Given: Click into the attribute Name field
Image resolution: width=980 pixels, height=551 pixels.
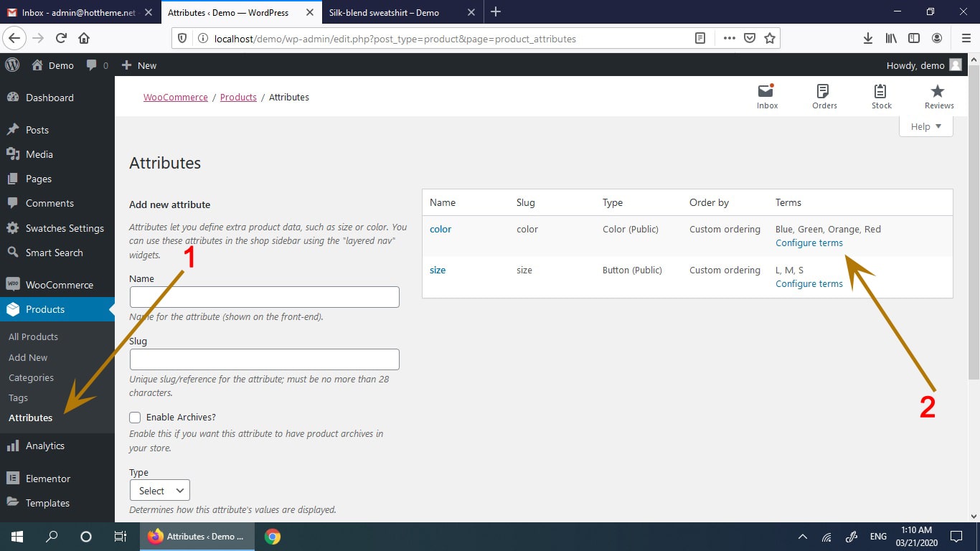Looking at the screenshot, I should (x=264, y=297).
